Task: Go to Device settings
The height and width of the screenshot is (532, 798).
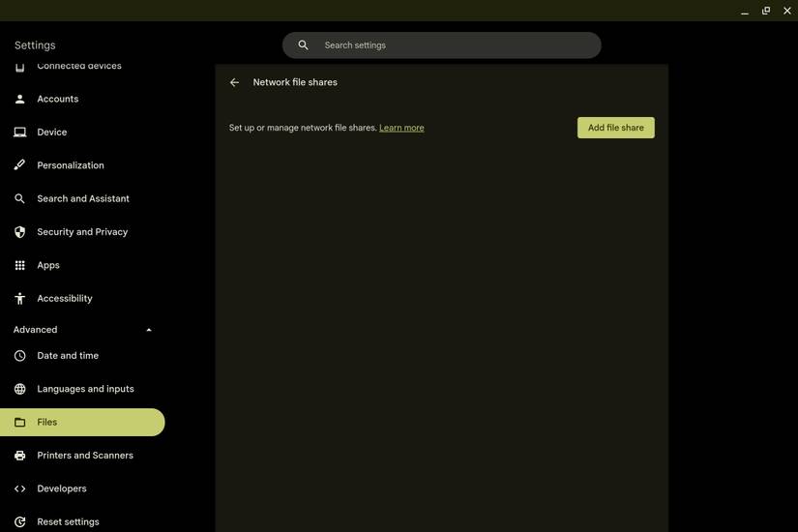Action: (x=52, y=133)
